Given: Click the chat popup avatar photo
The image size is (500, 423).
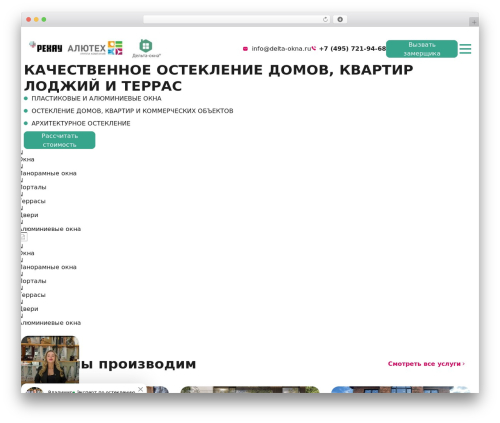Looking at the screenshot, I should pyautogui.click(x=34, y=390).
